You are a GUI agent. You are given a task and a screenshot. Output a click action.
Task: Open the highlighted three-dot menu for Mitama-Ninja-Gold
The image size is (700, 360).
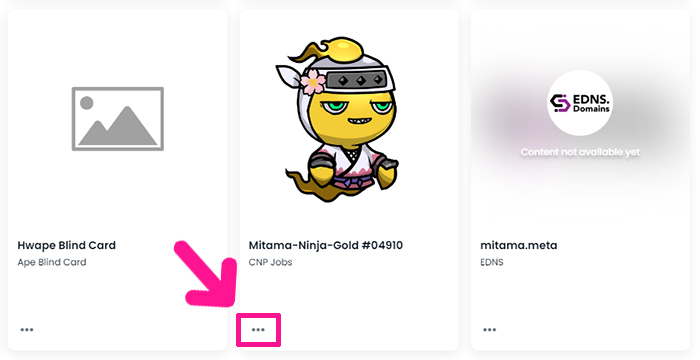click(x=258, y=330)
